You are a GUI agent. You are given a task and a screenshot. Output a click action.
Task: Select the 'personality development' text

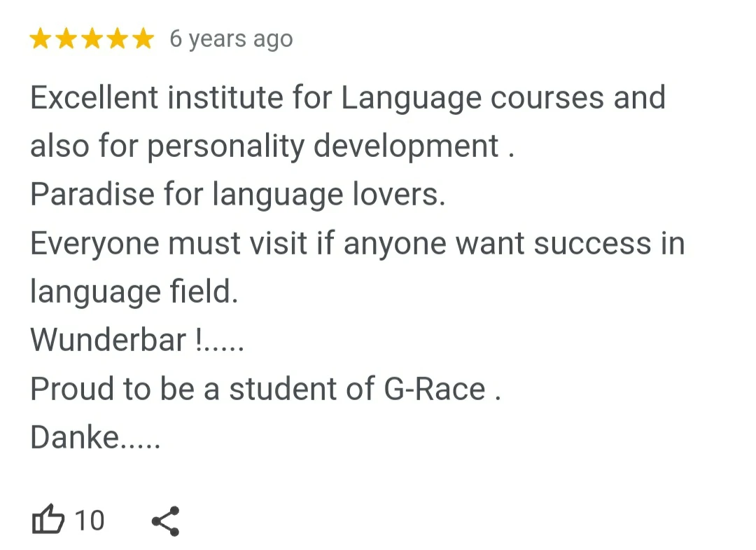pyautogui.click(x=323, y=146)
